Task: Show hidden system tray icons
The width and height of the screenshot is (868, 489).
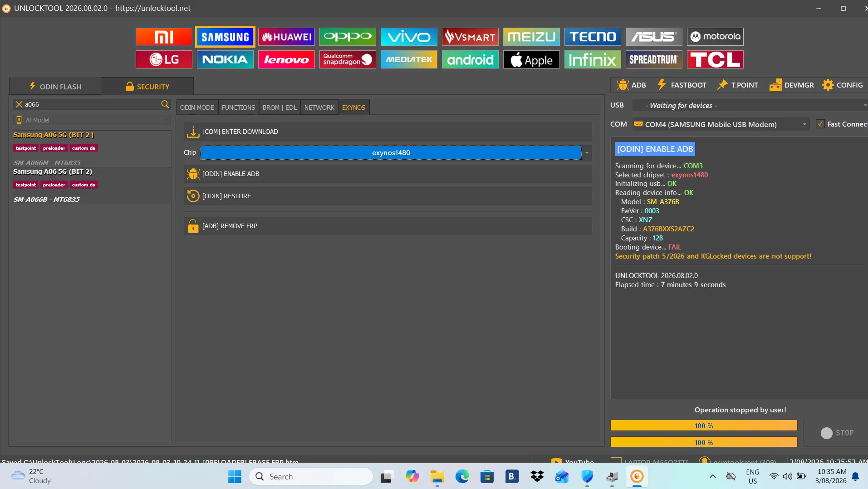Action: pyautogui.click(x=712, y=476)
